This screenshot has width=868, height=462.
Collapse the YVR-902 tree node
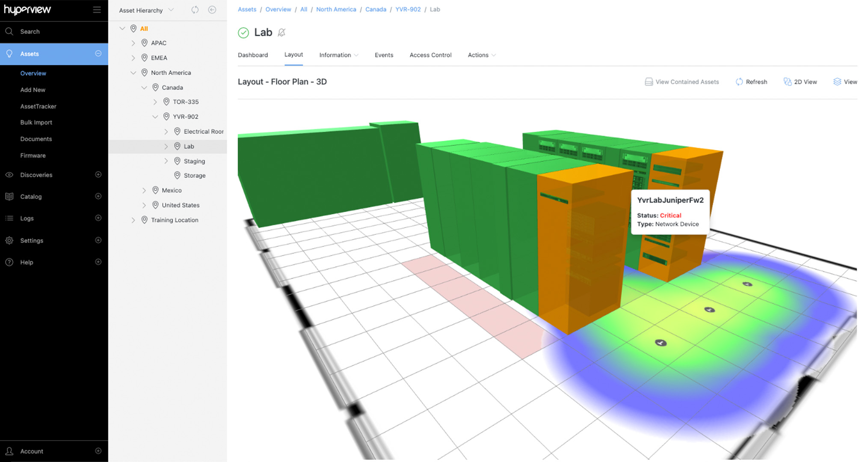(x=155, y=116)
